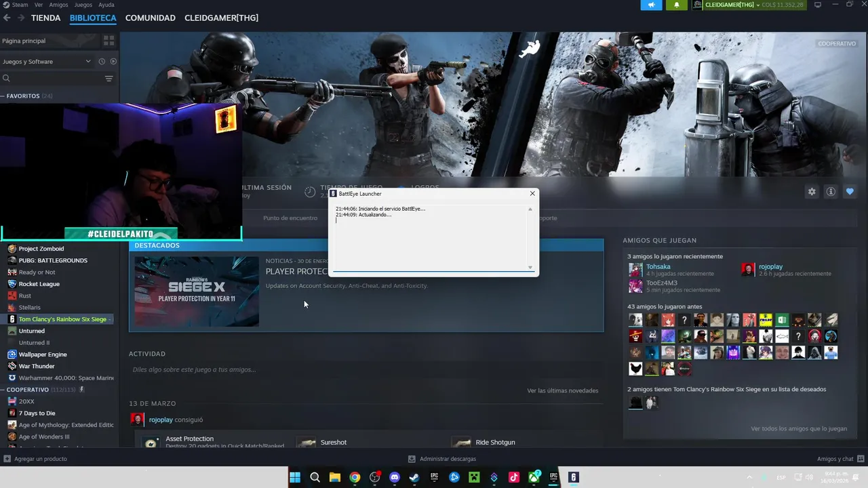The image size is (868, 488).
Task: Open friend Tohsaka's entry
Action: [658, 266]
